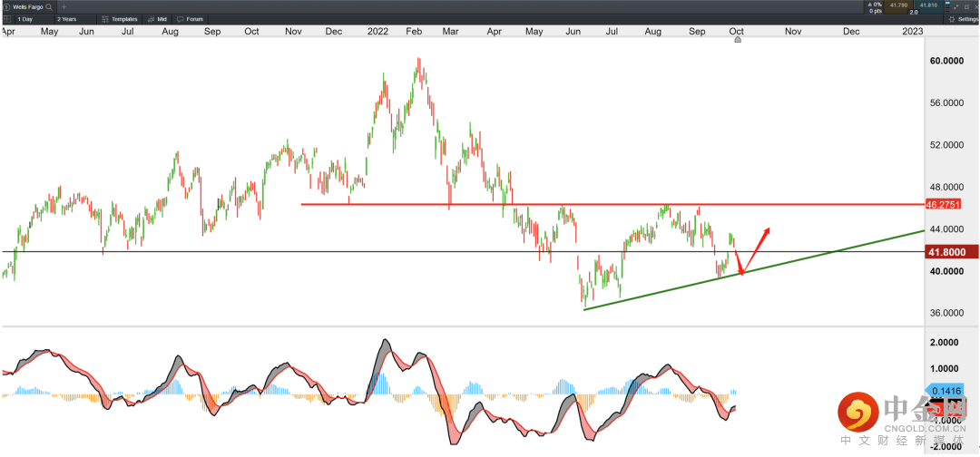980x457 pixels.
Task: Open the chart layout grid icon
Action: tap(7, 19)
